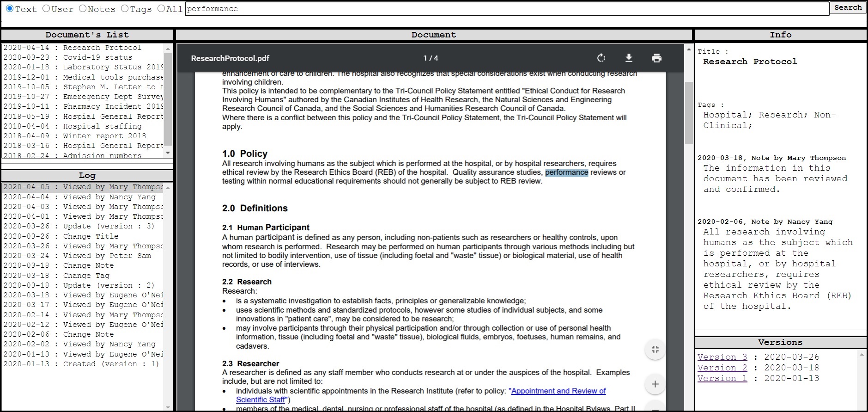Open the Appointment and Review link
This screenshot has height=412, width=868.
pyautogui.click(x=558, y=391)
